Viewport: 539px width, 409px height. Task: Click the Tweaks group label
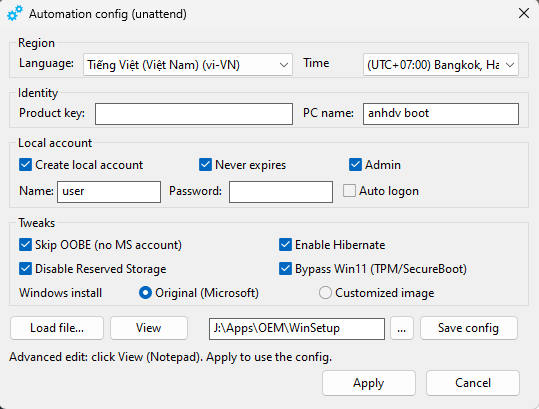pyautogui.click(x=36, y=223)
